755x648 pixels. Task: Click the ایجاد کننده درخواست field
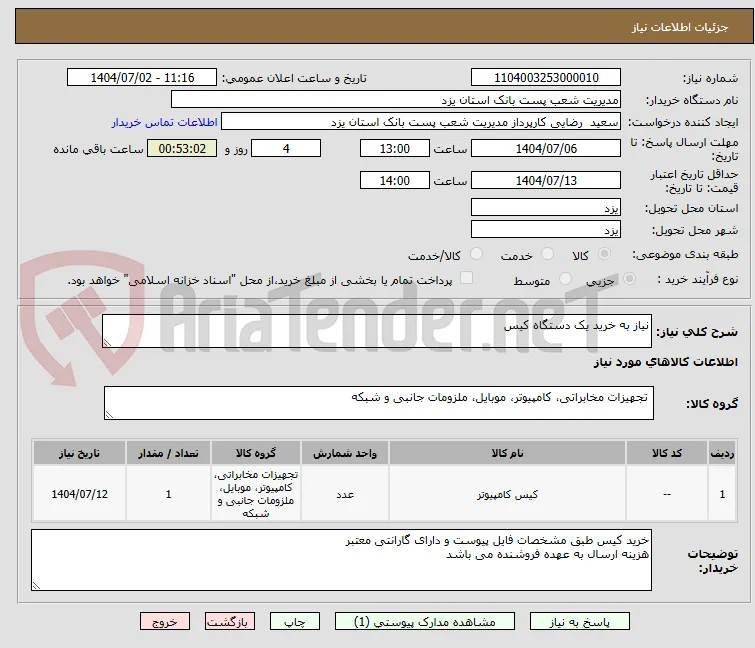coord(421,122)
